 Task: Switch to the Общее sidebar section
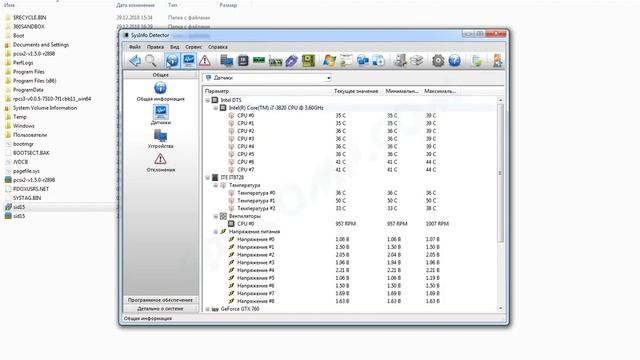pyautogui.click(x=161, y=75)
